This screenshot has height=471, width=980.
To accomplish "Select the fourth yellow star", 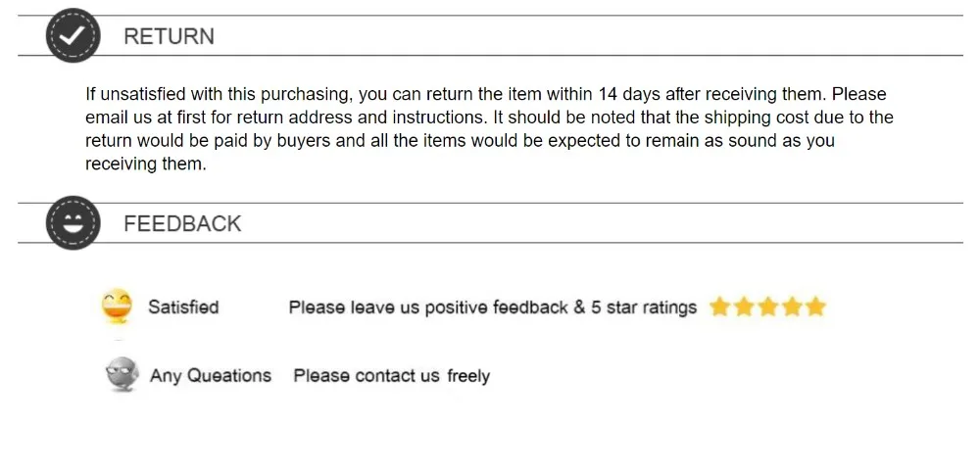I will [x=791, y=306].
